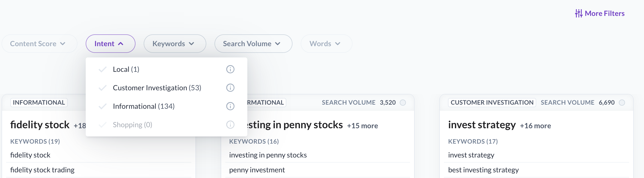Toggle the Informational (134) checkmark
Viewport: 644px width, 178px height.
click(103, 106)
